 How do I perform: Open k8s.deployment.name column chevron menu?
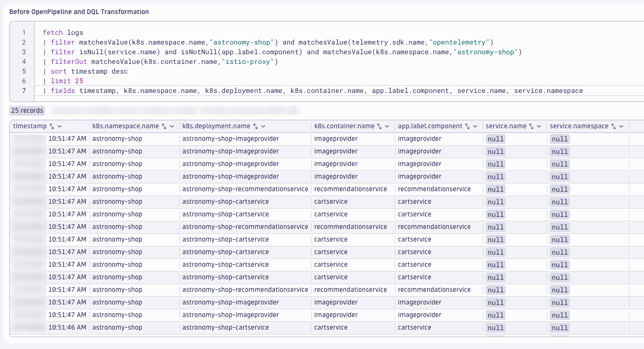263,126
